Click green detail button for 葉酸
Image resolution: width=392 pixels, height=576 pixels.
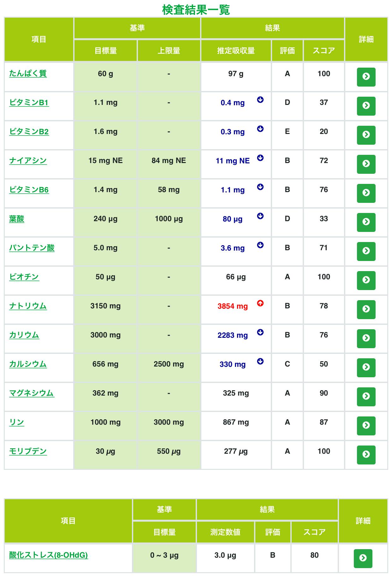366,222
